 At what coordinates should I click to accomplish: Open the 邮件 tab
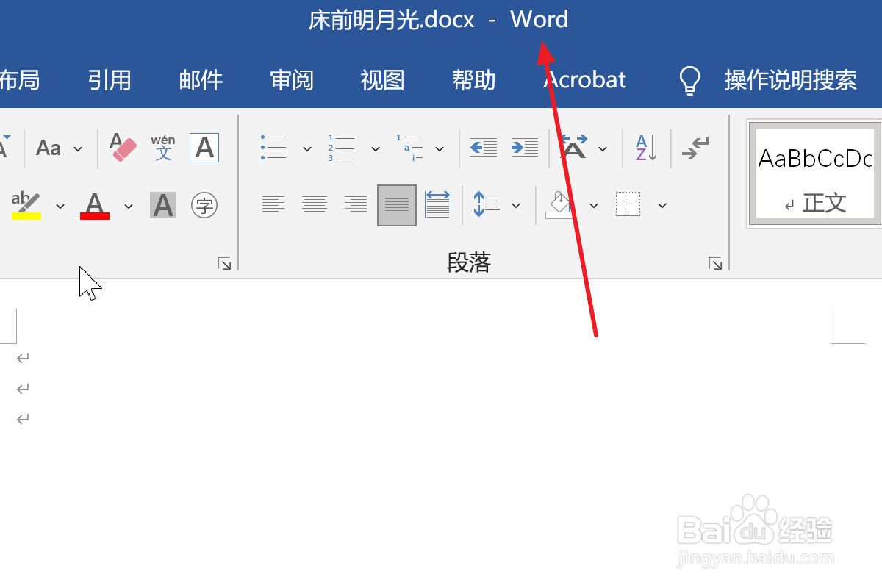point(201,80)
